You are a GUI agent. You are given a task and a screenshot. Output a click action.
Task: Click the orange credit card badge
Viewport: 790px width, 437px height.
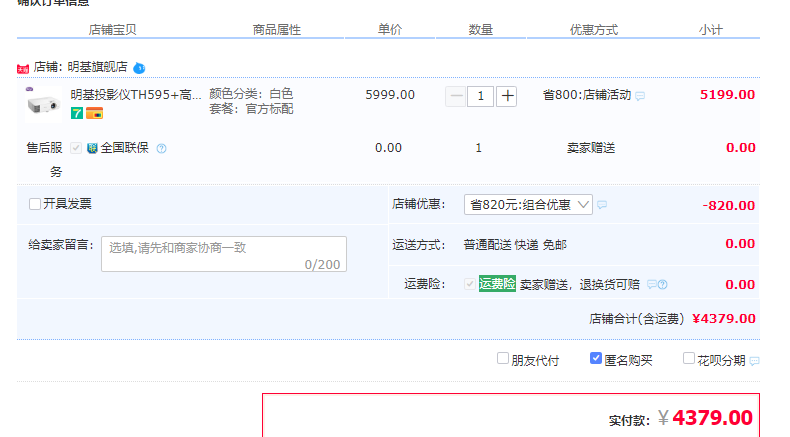[x=94, y=113]
